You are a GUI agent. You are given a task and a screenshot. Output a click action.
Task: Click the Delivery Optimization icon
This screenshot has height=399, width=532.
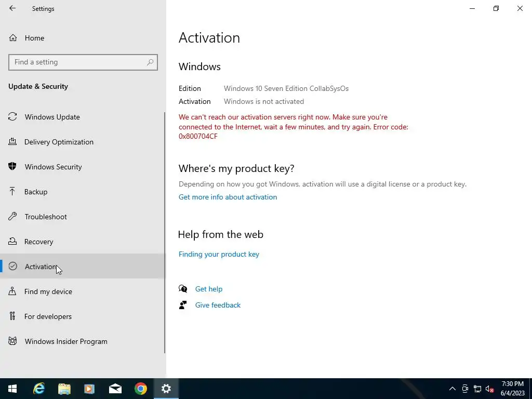[x=12, y=141]
